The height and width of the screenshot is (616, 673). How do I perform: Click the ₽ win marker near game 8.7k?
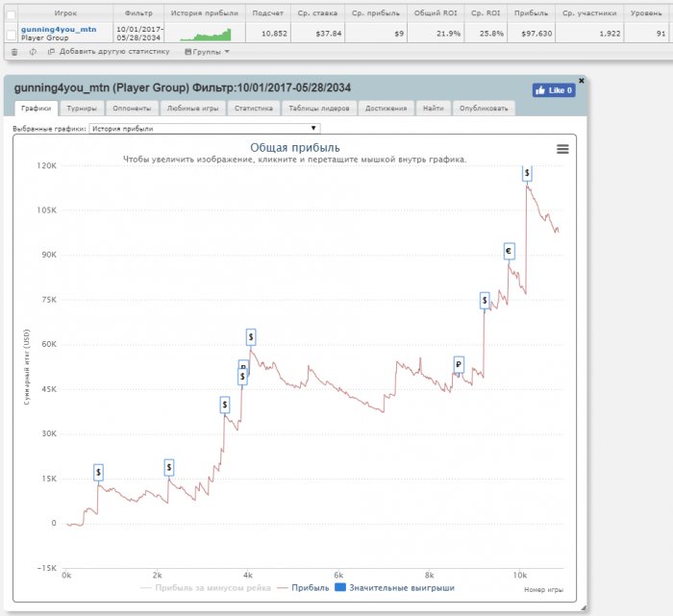tap(459, 364)
